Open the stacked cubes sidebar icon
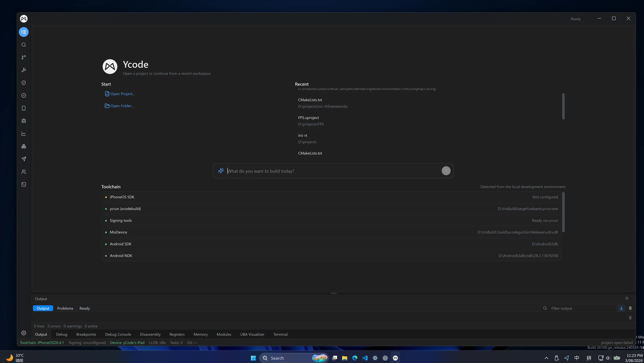The image size is (644, 363). pyautogui.click(x=24, y=146)
